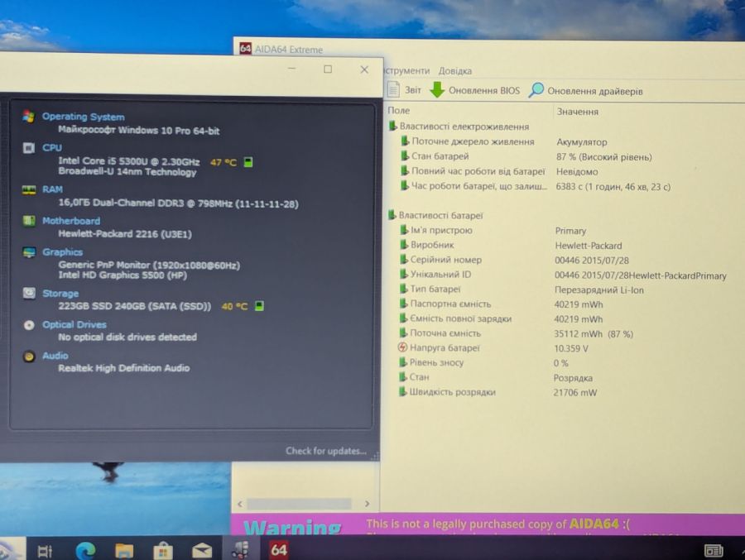This screenshot has width=745, height=560.
Task: Click the horizontal scrollbar thumb in AIDA64
Action: click(x=299, y=504)
